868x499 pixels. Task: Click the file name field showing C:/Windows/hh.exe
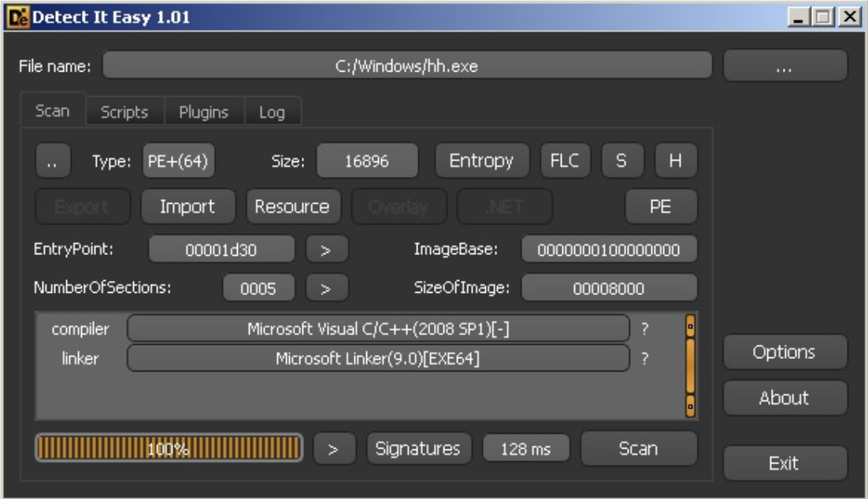click(x=407, y=66)
